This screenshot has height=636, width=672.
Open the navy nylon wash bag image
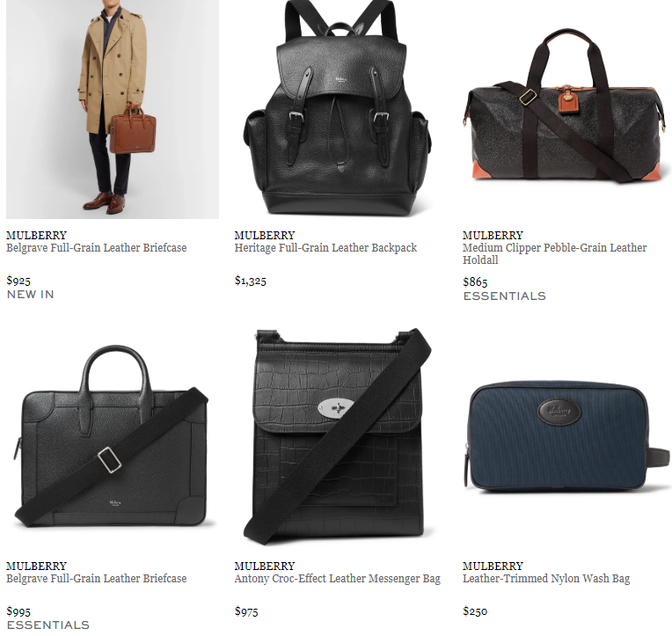pos(567,439)
